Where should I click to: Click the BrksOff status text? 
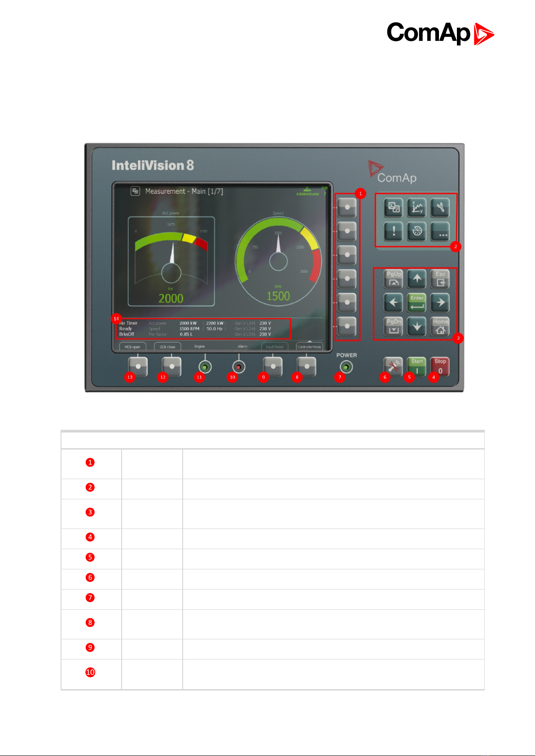tap(127, 334)
